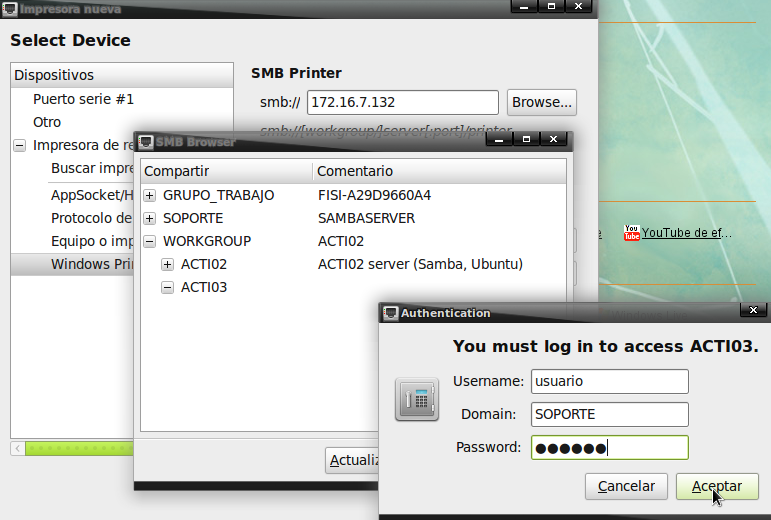Viewport: 771px width, 520px height.
Task: Select Buscar impresora entry in device list
Action: coord(92,169)
